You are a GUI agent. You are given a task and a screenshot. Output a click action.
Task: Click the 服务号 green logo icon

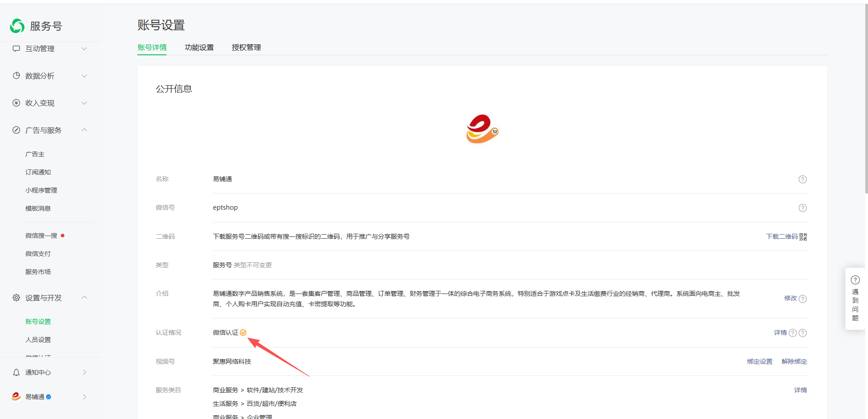point(17,26)
